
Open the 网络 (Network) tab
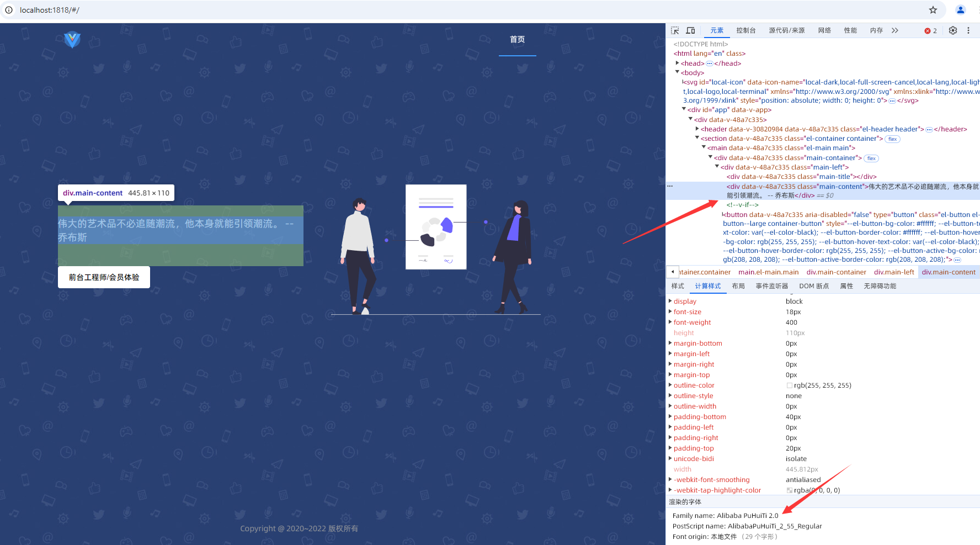[824, 30]
